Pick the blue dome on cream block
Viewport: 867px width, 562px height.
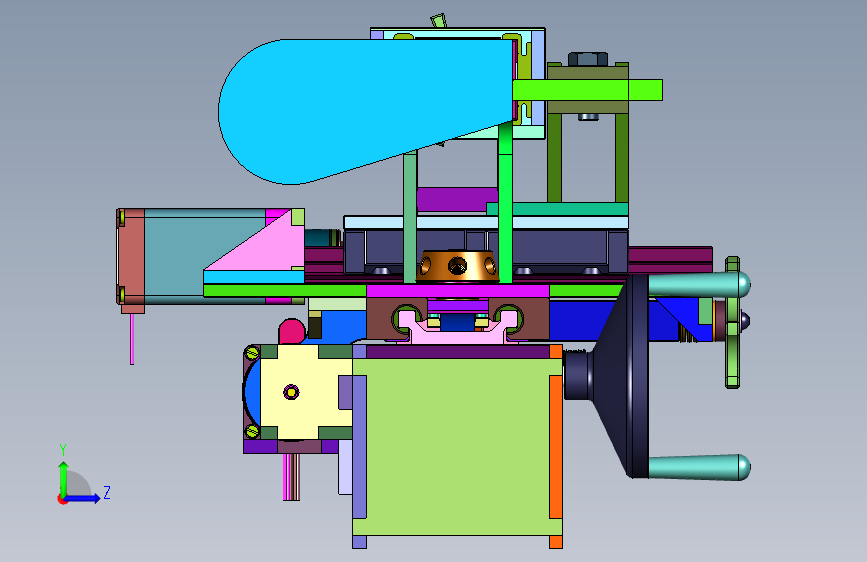pos(251,392)
